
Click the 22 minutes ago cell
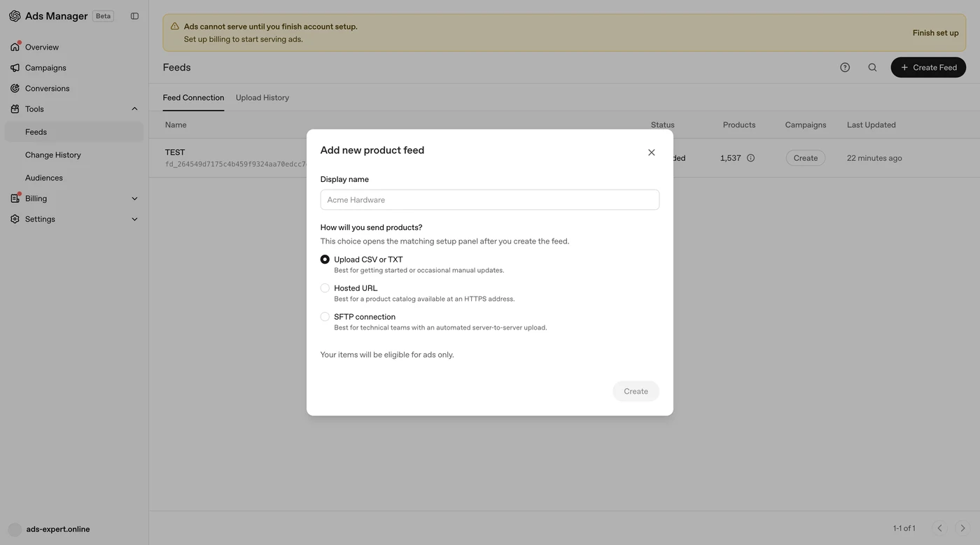[874, 158]
